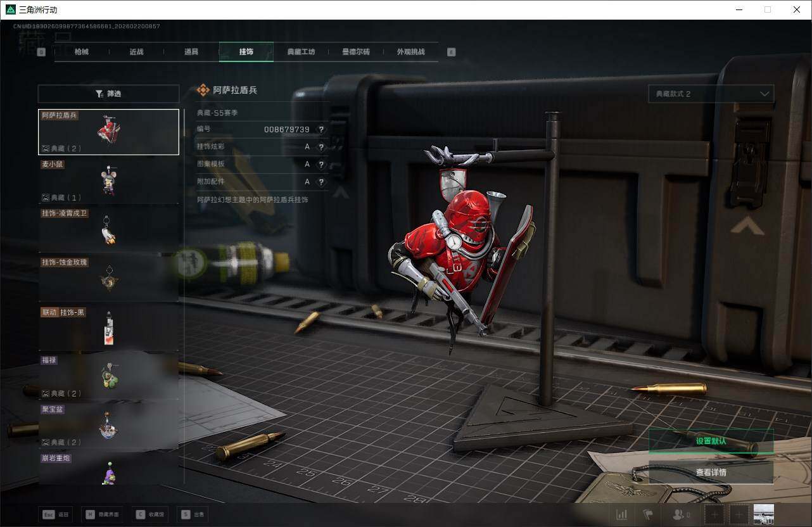Viewport: 812px width, 527px height.
Task: Click the help icon beside 附加配件
Action: [321, 182]
